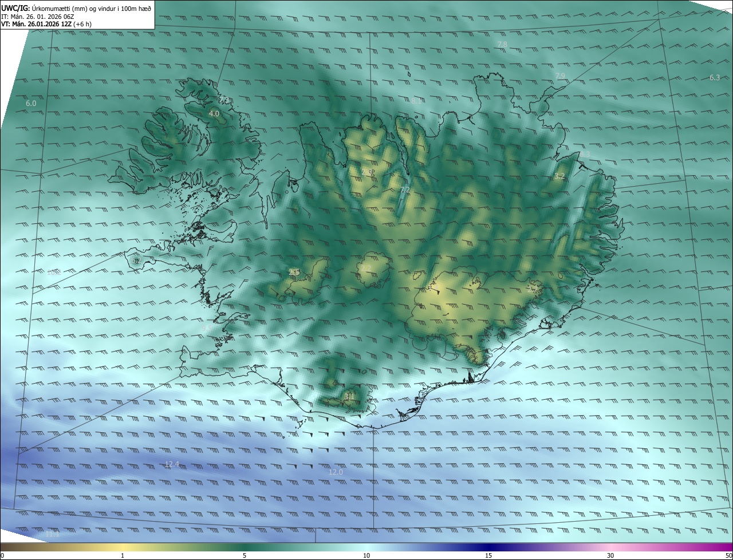Viewport: 733px width, 560px height.
Task: Click the "30" label on the color scale
Action: pyautogui.click(x=610, y=555)
